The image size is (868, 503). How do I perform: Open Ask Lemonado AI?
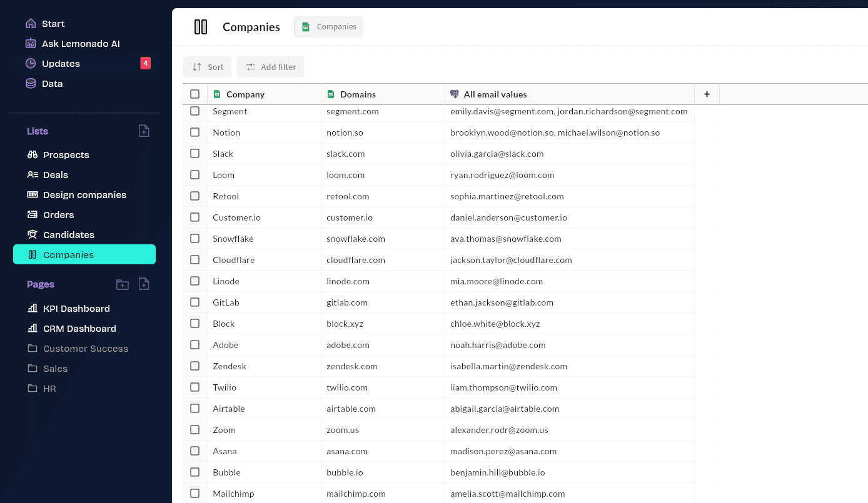(81, 44)
